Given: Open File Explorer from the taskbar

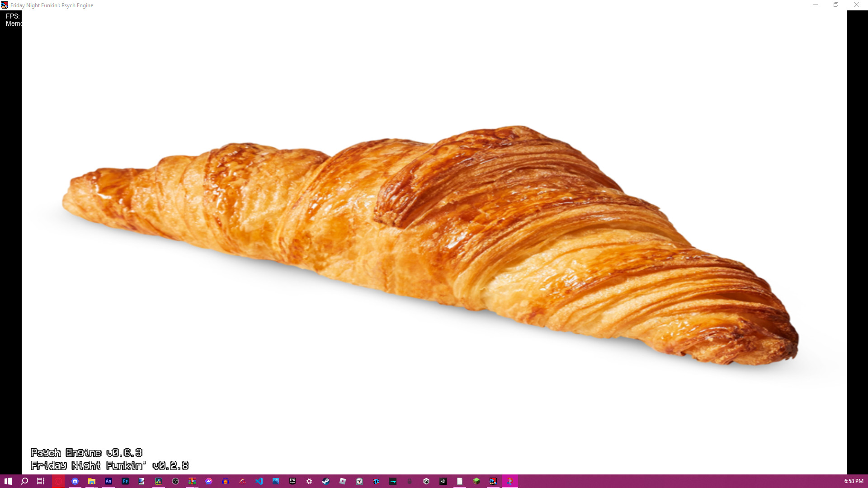Looking at the screenshot, I should [92, 481].
